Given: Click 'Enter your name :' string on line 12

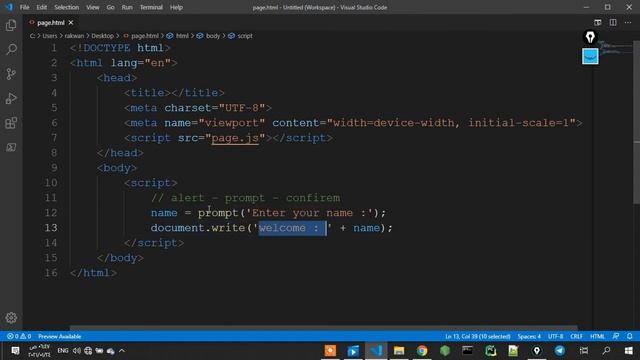Looking at the screenshot, I should point(309,213).
